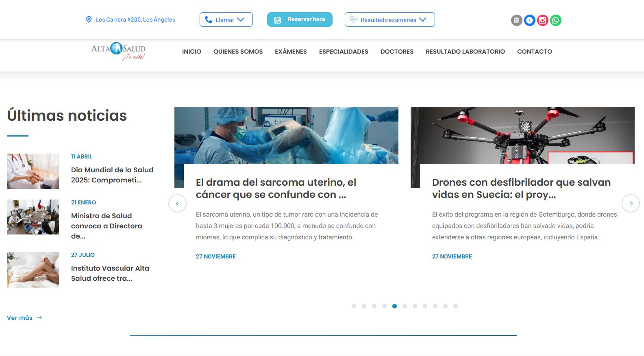Screen dimensions: 644x356
Task: Click the surgery photo in the carousel
Action: [286, 135]
